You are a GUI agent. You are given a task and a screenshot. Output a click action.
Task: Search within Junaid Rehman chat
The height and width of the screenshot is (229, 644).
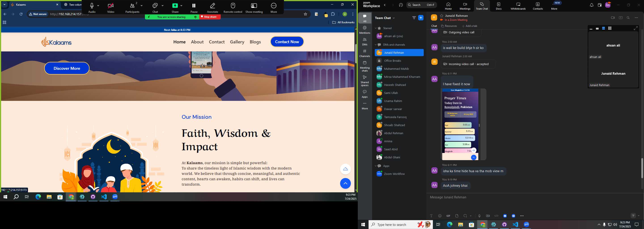628,18
